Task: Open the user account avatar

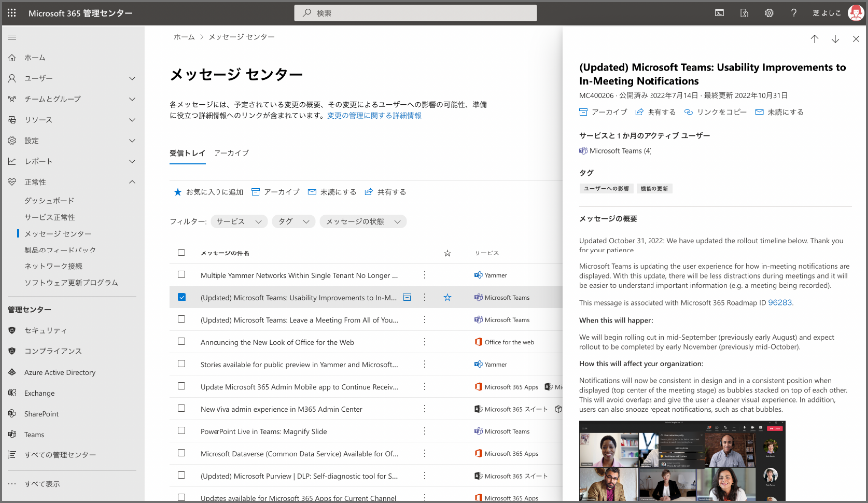Action: pos(856,13)
